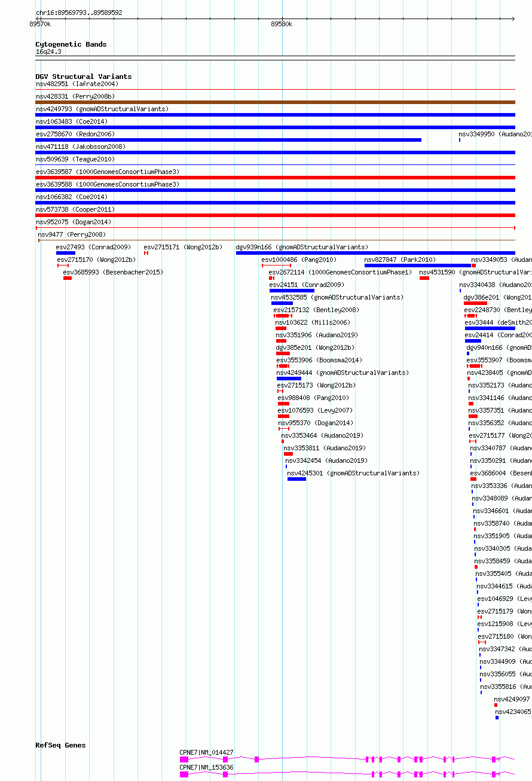The height and width of the screenshot is (781, 532).
Task: Open variant label nsv955370 (Dogan2014)
Action: click(x=316, y=423)
